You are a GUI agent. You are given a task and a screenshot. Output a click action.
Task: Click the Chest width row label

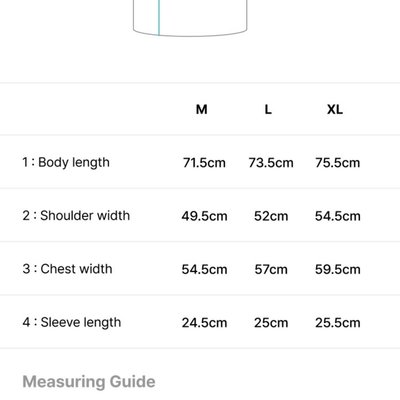click(67, 269)
